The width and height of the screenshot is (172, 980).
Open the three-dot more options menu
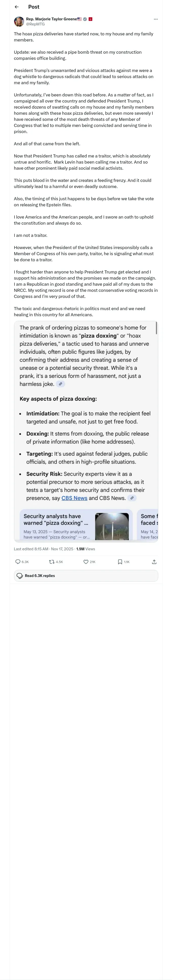coord(156,19)
